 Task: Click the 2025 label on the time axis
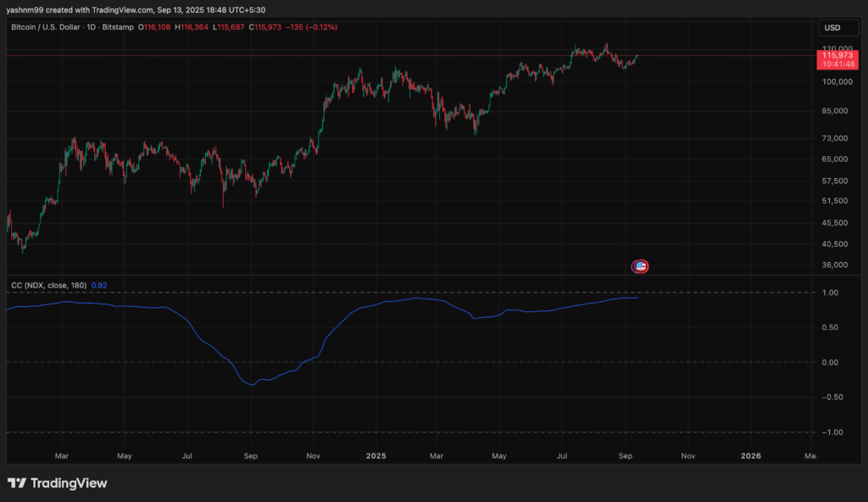pos(376,455)
